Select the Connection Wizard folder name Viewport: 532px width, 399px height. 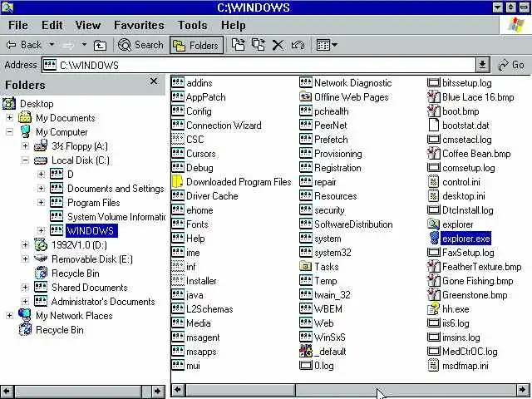(x=224, y=126)
